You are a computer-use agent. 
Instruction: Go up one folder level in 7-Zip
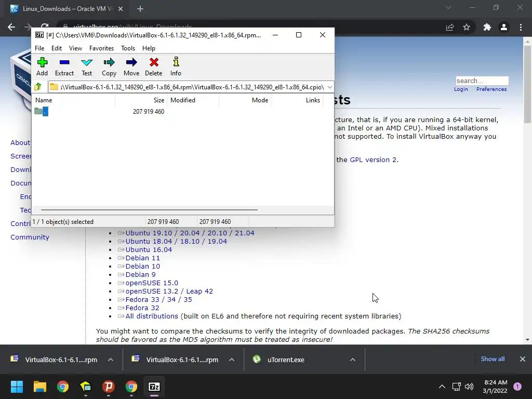pos(38,87)
